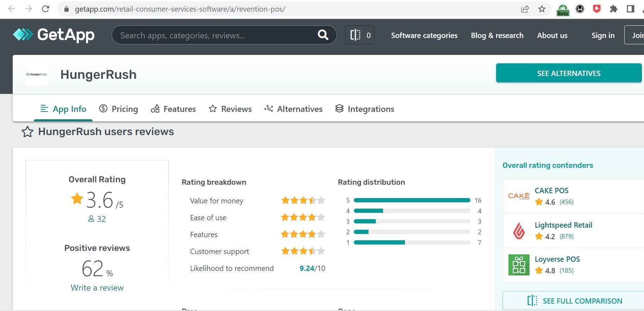This screenshot has height=311, width=644.
Task: Click the 9.24/10 recommend score
Action: point(312,268)
